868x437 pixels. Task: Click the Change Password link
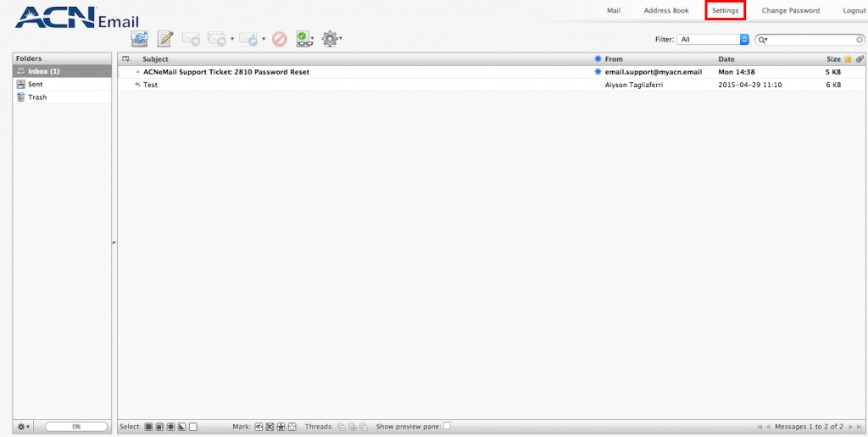click(x=790, y=11)
